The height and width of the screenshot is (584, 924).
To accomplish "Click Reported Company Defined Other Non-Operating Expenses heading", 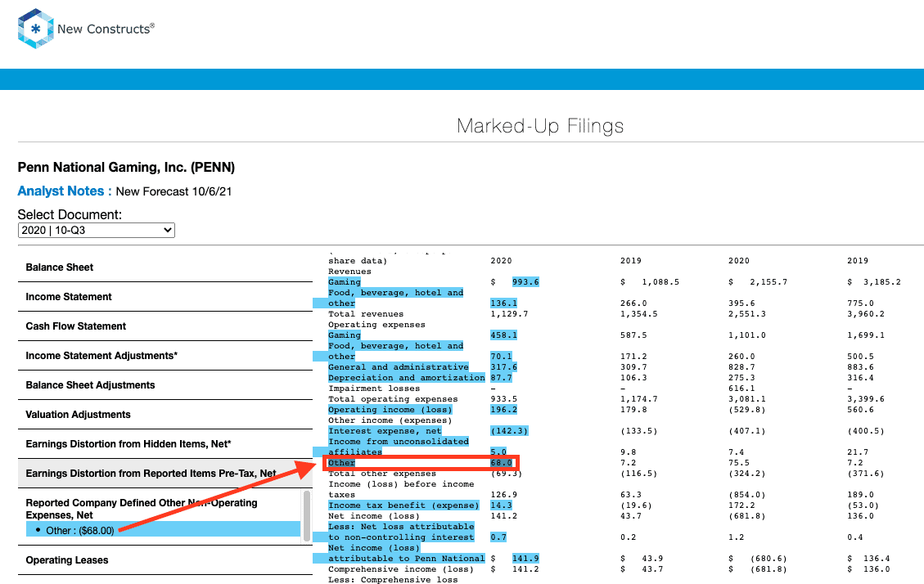I will 142,509.
